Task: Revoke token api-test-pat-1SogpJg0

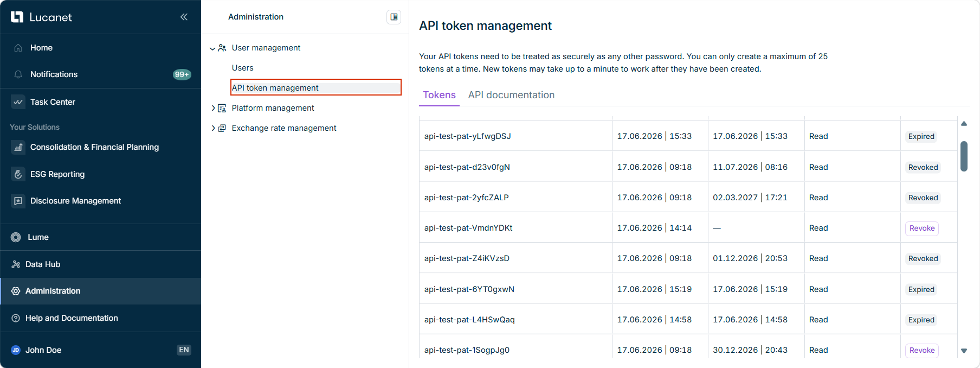Action: coord(921,351)
